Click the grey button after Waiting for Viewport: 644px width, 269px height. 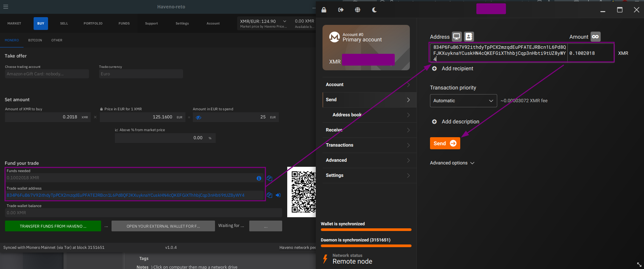[x=266, y=226]
